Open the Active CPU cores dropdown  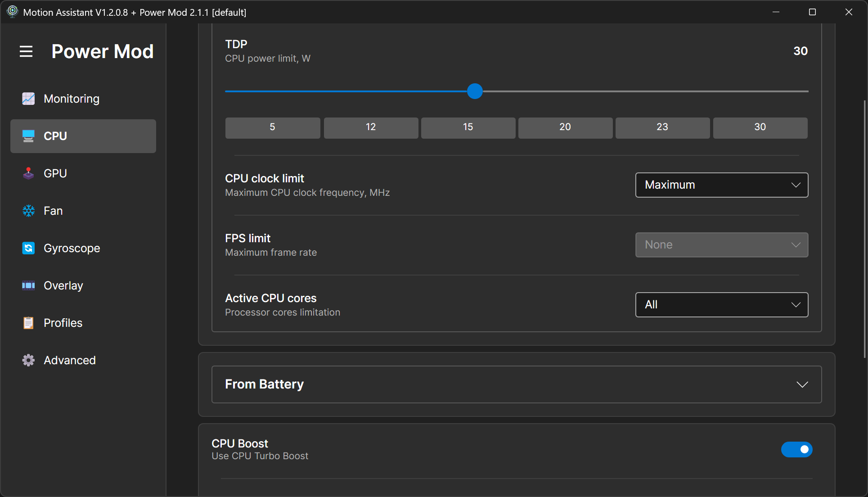point(721,305)
